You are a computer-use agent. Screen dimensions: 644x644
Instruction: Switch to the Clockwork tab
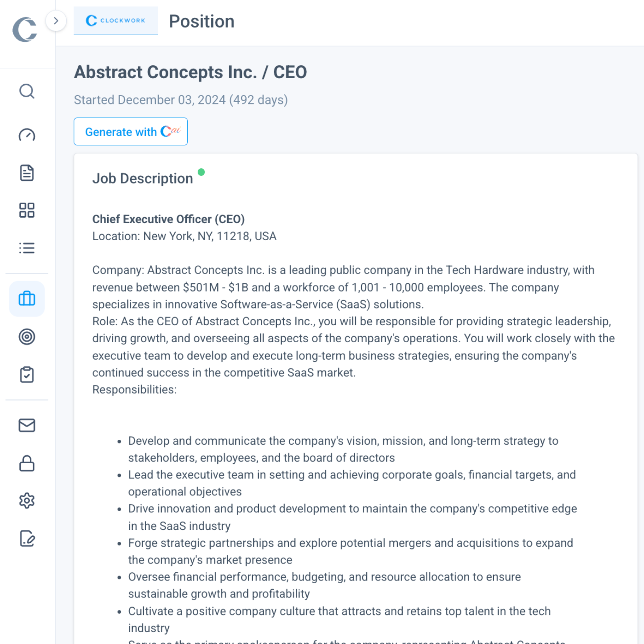115,21
